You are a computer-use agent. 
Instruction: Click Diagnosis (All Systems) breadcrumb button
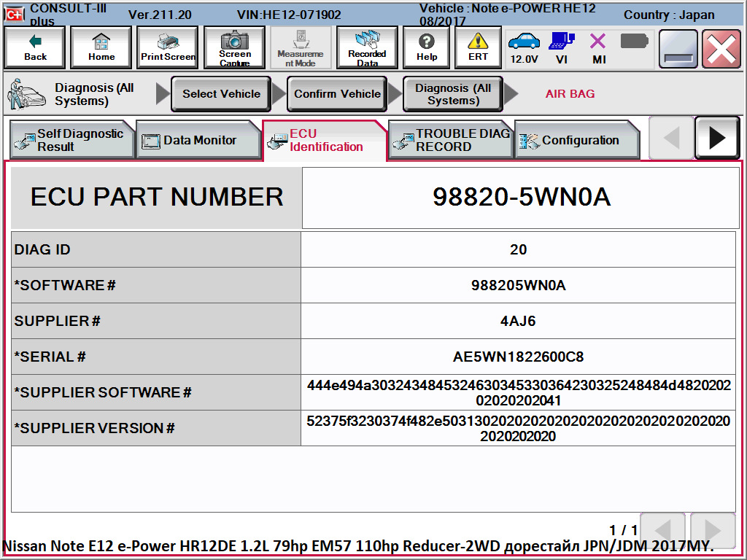point(453,94)
